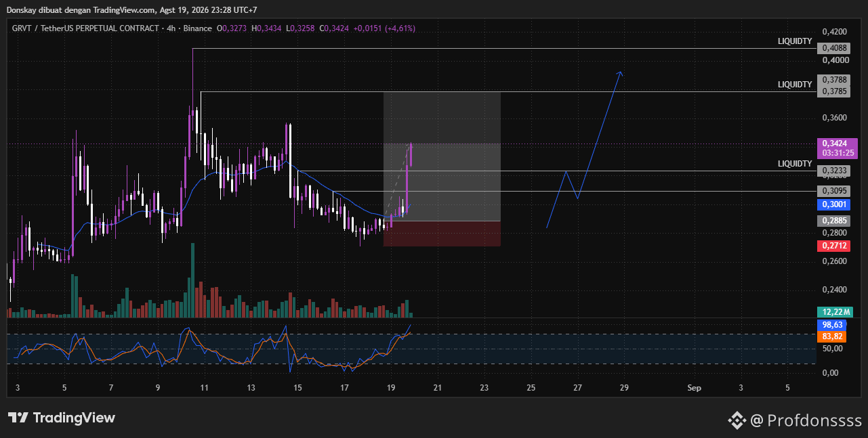The width and height of the screenshot is (868, 438).
Task: Click the open value O0,3273
Action: click(x=232, y=28)
